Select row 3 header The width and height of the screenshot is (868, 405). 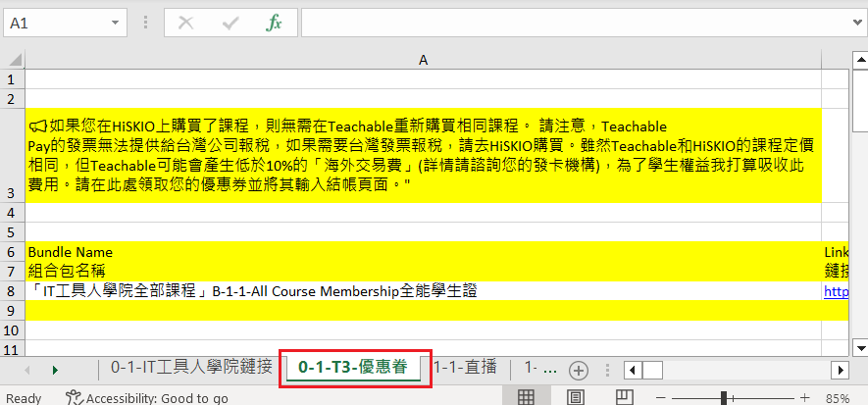coord(12,156)
